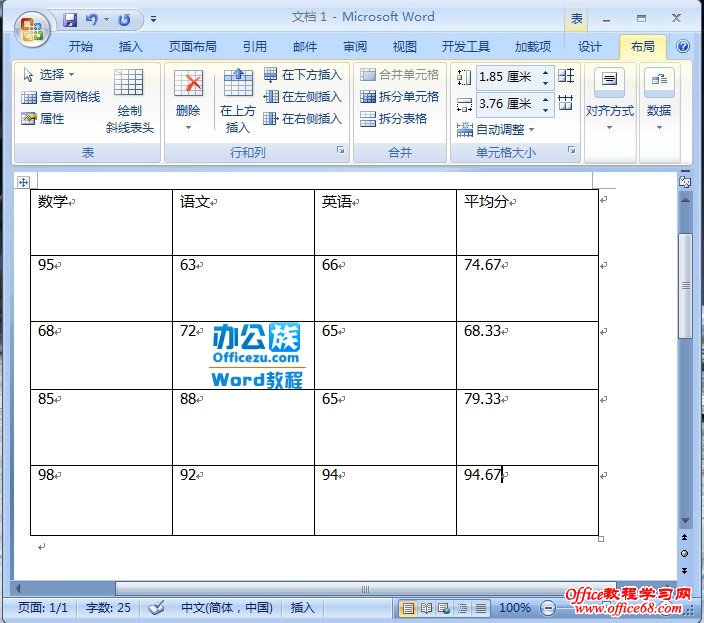Switch to Web Layout view
Screen dimensions: 704x623
[x=444, y=609]
